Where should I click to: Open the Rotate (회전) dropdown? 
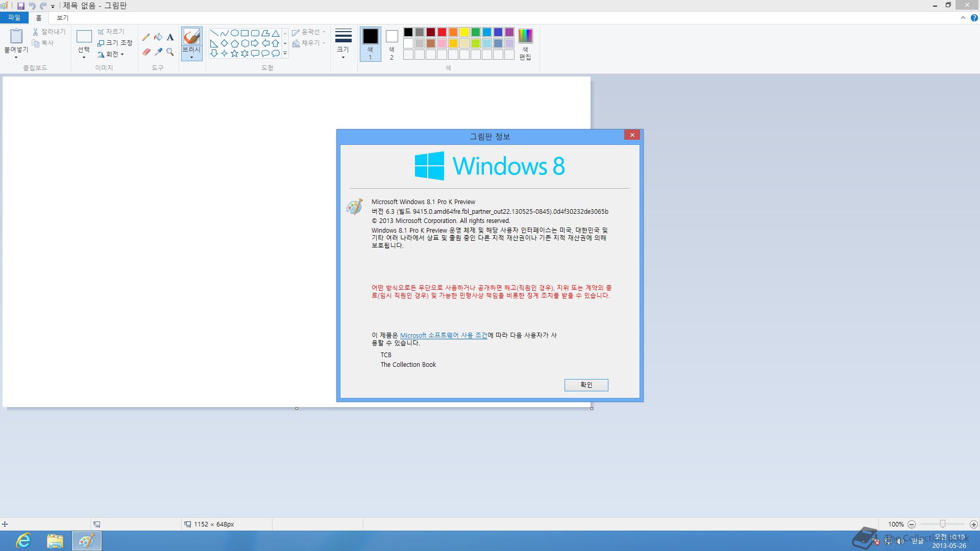111,54
